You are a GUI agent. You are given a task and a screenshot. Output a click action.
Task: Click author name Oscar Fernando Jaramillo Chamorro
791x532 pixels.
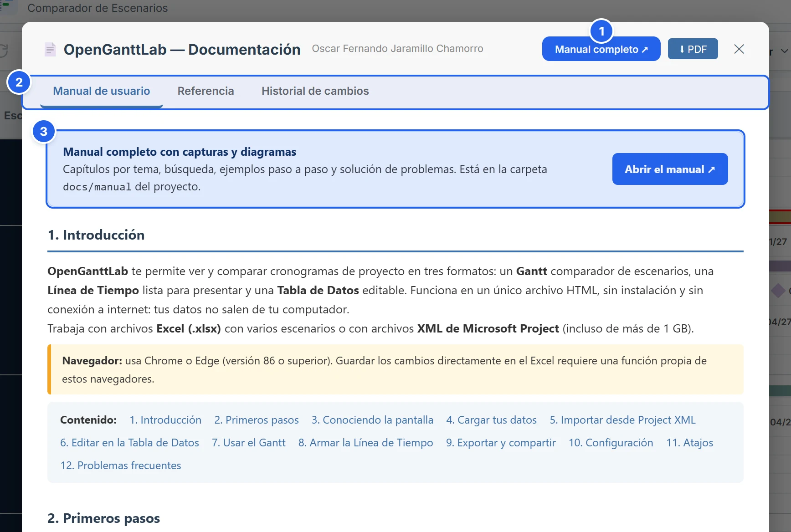click(x=397, y=49)
